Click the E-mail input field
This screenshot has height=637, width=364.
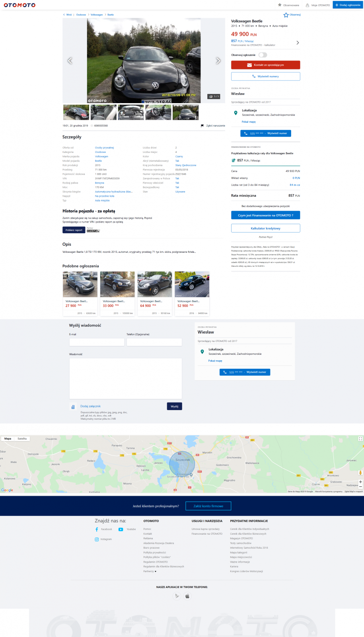[97, 342]
